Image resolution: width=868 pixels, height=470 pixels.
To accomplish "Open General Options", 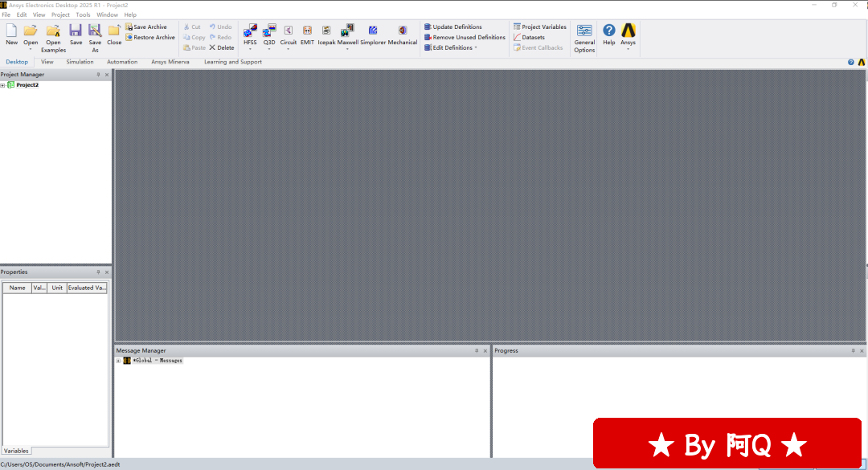I will point(584,39).
